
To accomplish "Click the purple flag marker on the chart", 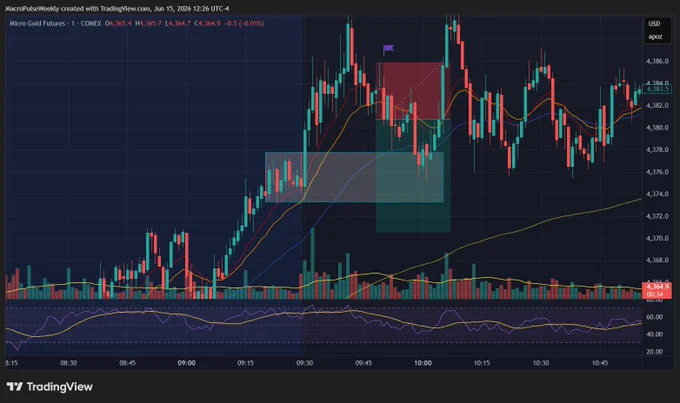I will point(388,49).
